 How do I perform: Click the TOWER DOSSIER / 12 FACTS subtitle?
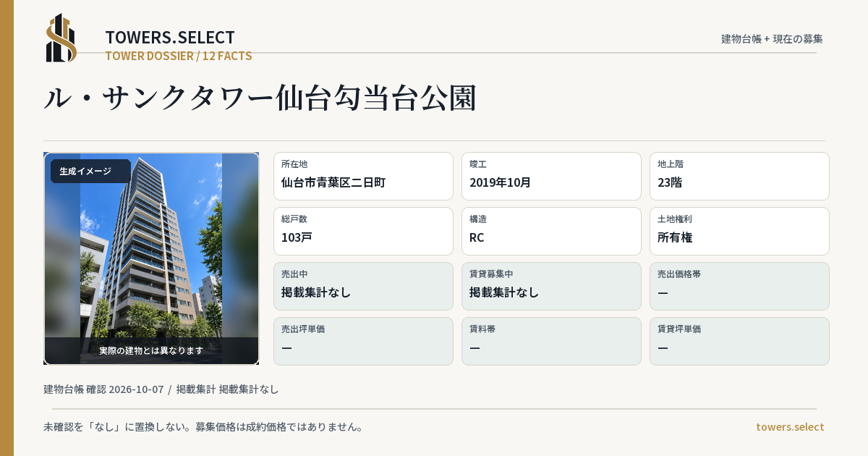pyautogui.click(x=179, y=56)
